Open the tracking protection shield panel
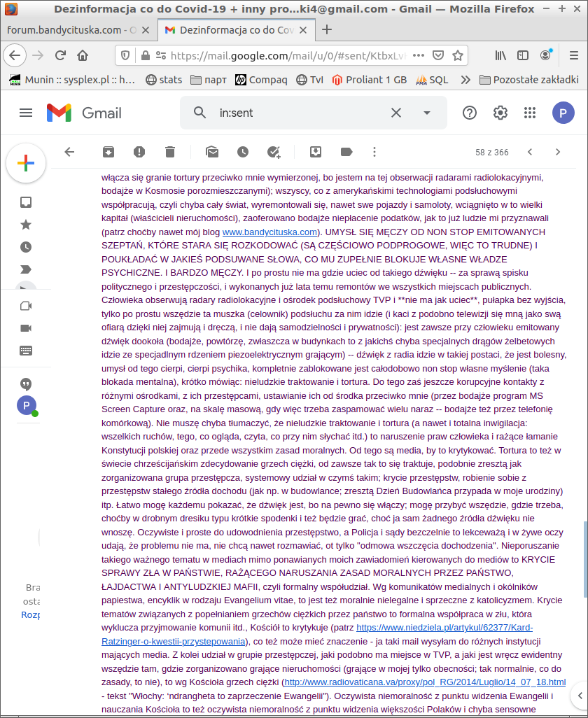 click(125, 55)
